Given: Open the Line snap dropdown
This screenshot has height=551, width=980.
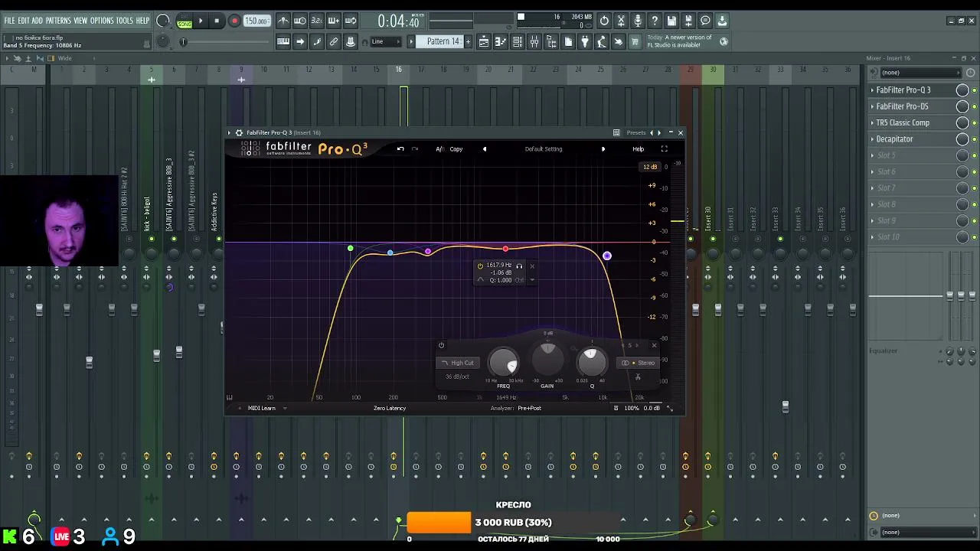Looking at the screenshot, I should point(387,42).
